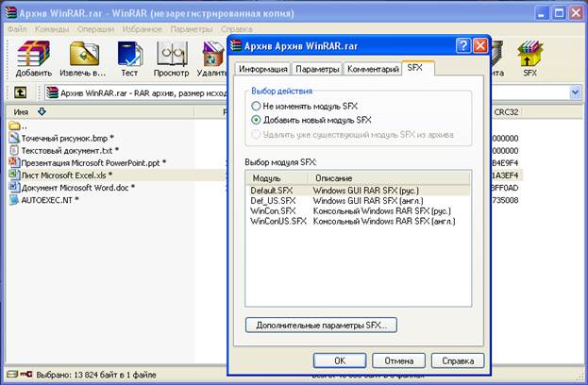
Task: Select WinConUS.SFX module row
Action: tap(358, 221)
